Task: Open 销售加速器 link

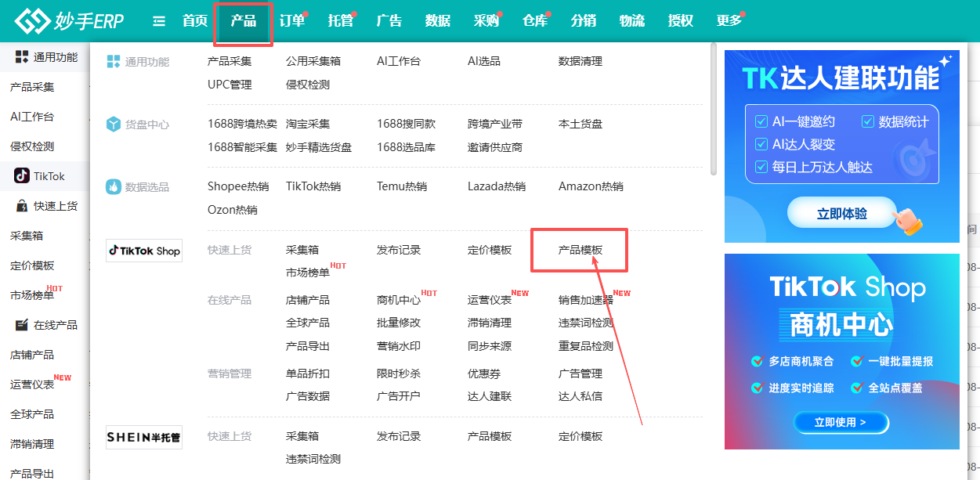Action: [586, 300]
